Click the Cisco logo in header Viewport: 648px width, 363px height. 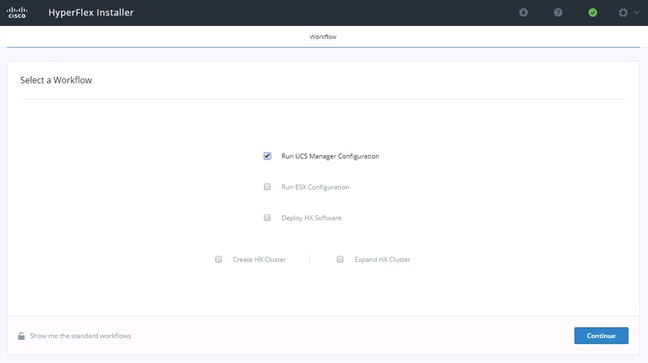[x=17, y=12]
